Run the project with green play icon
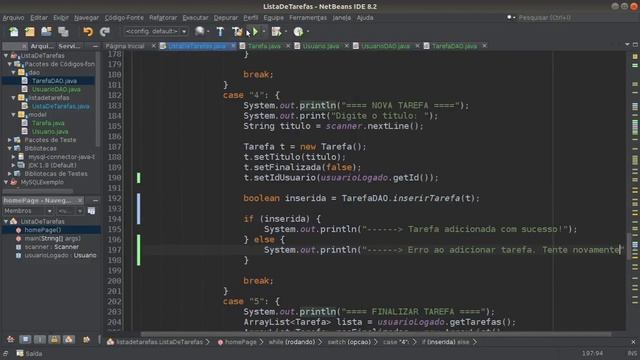 255,31
